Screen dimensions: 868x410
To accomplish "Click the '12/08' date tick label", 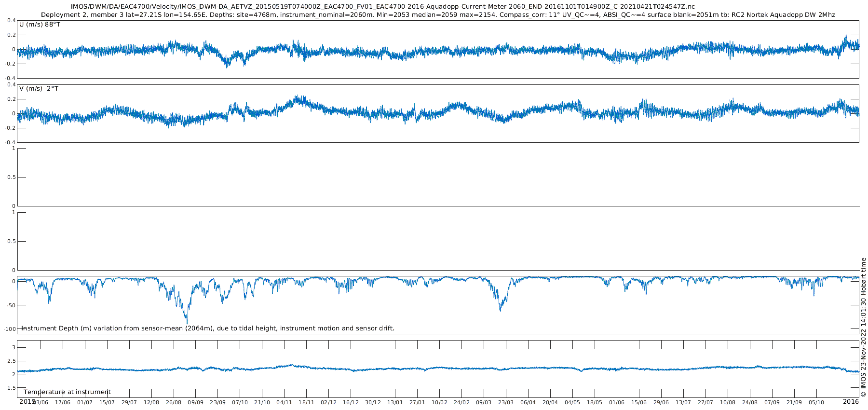I will coord(151,402).
